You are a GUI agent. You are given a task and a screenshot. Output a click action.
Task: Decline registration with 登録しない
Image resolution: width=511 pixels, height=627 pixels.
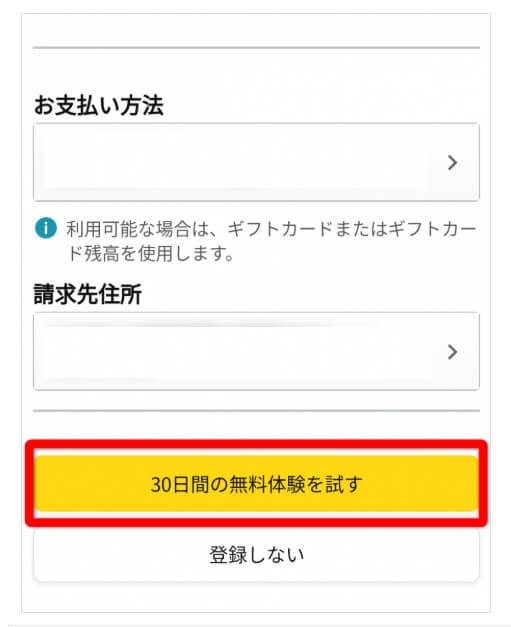256,555
